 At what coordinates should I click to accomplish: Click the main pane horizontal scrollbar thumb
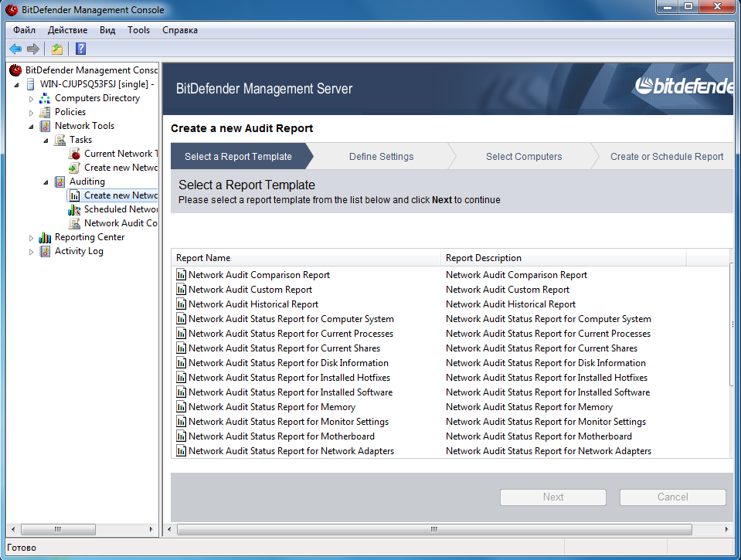tap(434, 529)
